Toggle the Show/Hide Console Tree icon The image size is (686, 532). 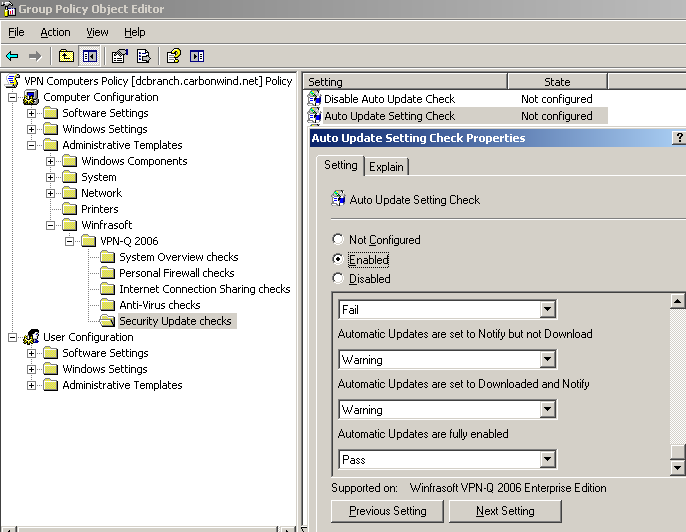90,56
